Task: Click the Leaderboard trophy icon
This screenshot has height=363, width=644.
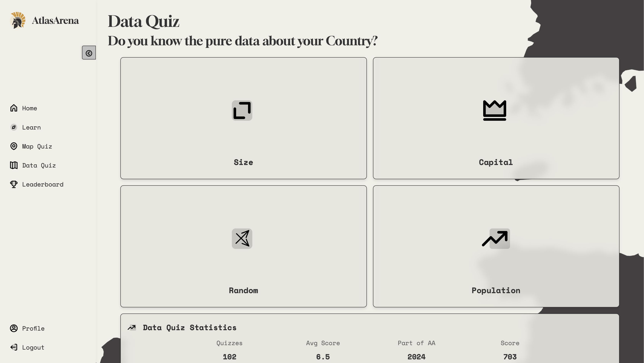Action: tap(14, 184)
